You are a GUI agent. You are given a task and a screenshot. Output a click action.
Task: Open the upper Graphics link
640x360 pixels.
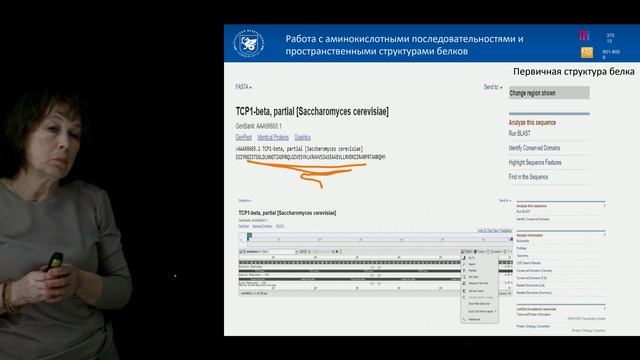tap(302, 137)
